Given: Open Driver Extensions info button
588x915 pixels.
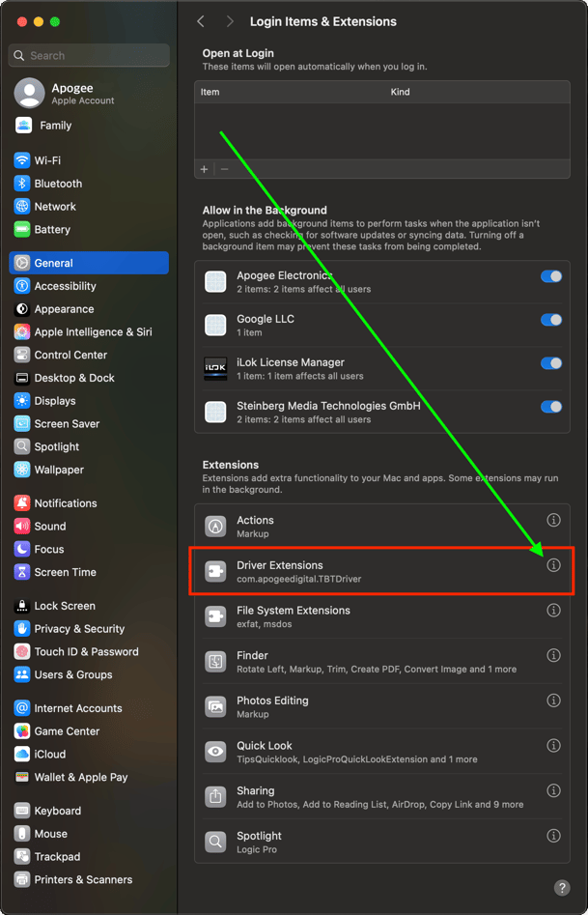Looking at the screenshot, I should click(x=553, y=565).
